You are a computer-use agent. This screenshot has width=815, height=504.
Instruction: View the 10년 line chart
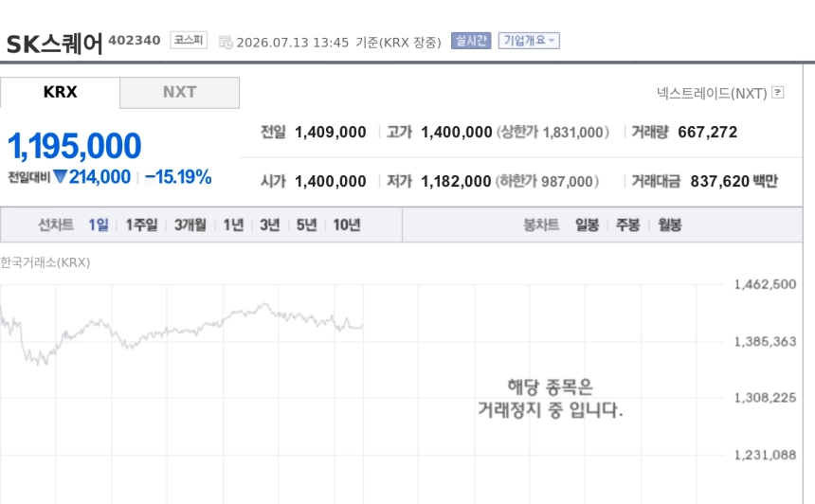347,225
